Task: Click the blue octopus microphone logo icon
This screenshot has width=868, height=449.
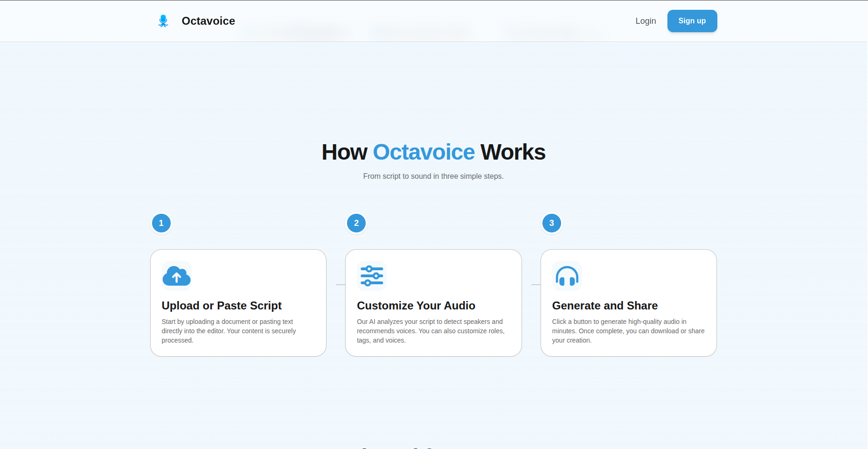Action: [163, 21]
